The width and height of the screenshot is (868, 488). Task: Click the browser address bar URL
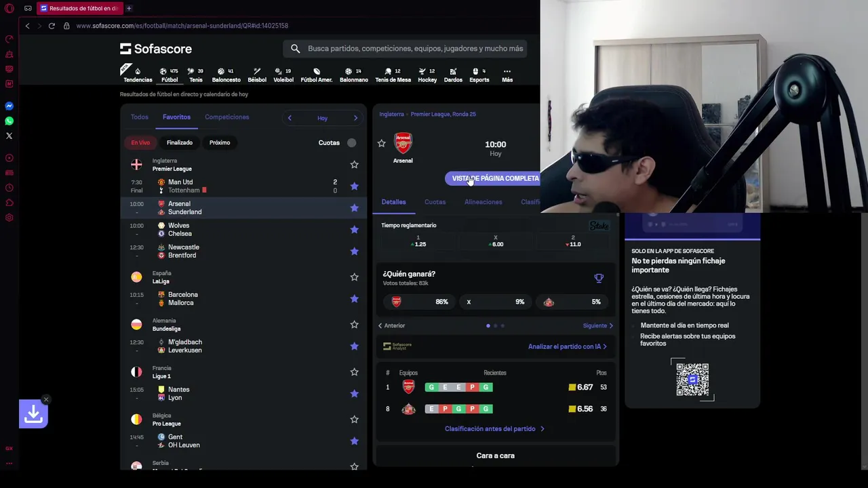click(x=182, y=26)
